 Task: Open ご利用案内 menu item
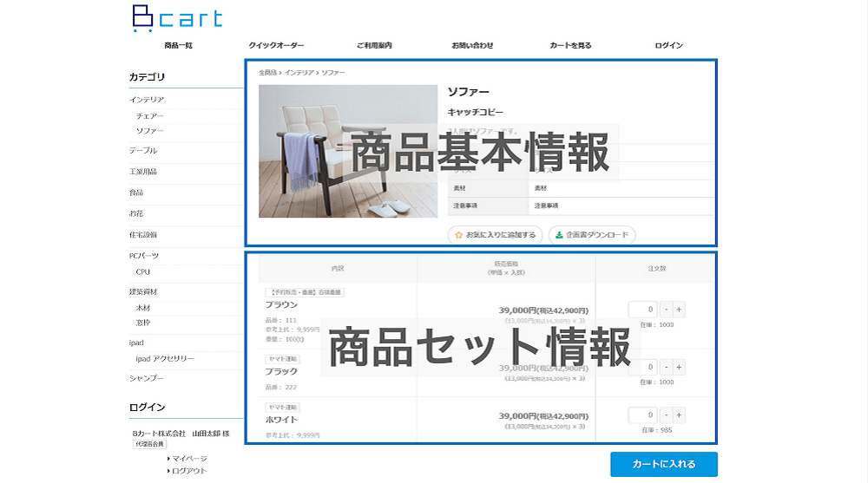(x=374, y=45)
